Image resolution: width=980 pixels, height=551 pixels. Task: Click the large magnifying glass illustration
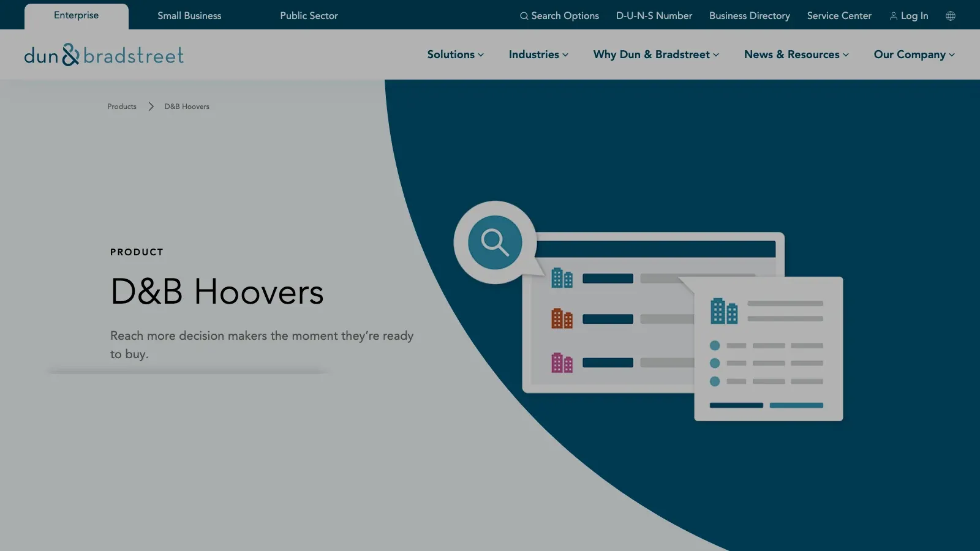pos(495,242)
